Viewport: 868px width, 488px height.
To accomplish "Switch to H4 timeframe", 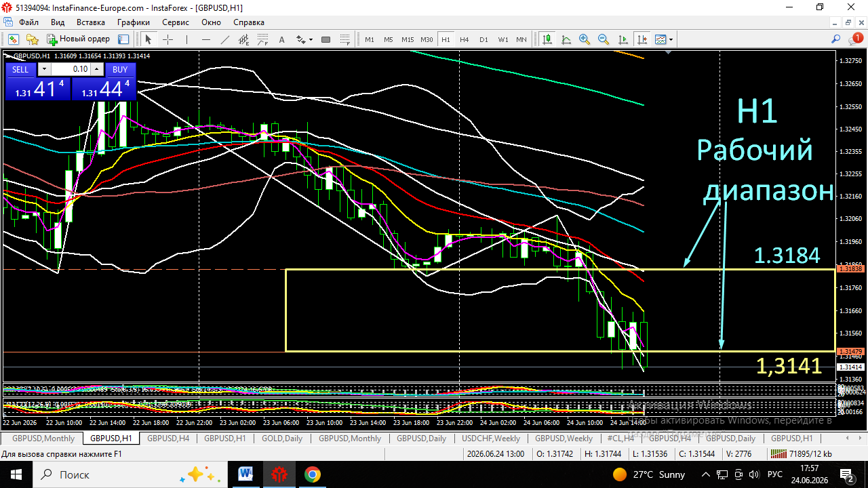I will pyautogui.click(x=465, y=39).
